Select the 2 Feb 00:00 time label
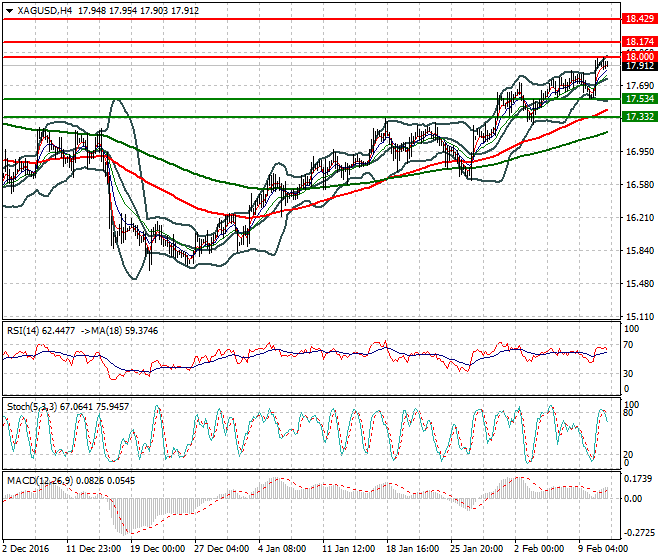This screenshot has height=560, width=660. [539, 549]
